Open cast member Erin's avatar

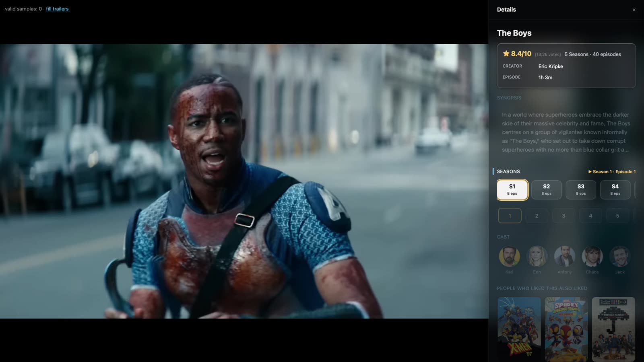537,256
